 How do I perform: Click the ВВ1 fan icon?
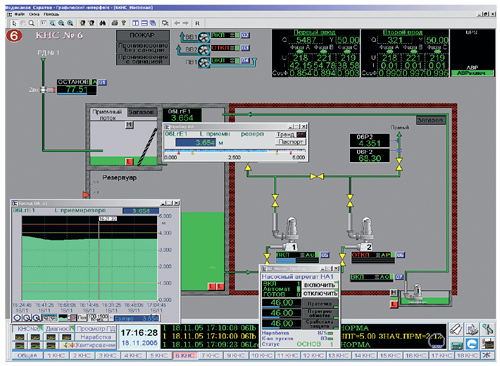click(x=204, y=37)
